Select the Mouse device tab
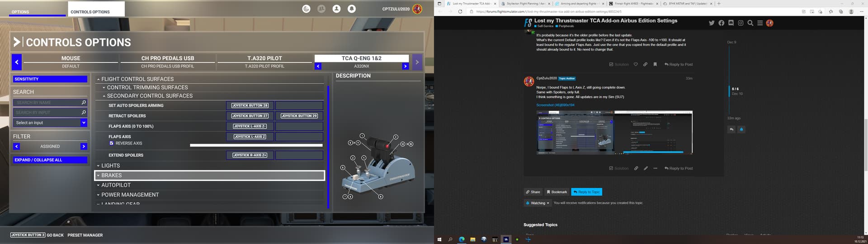 pyautogui.click(x=71, y=62)
